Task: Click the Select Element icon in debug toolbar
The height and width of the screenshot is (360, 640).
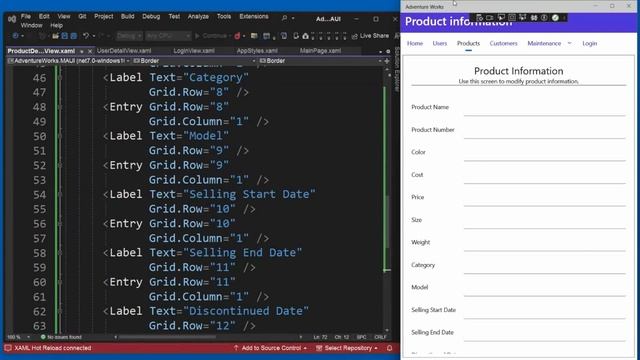Action: 501,18
